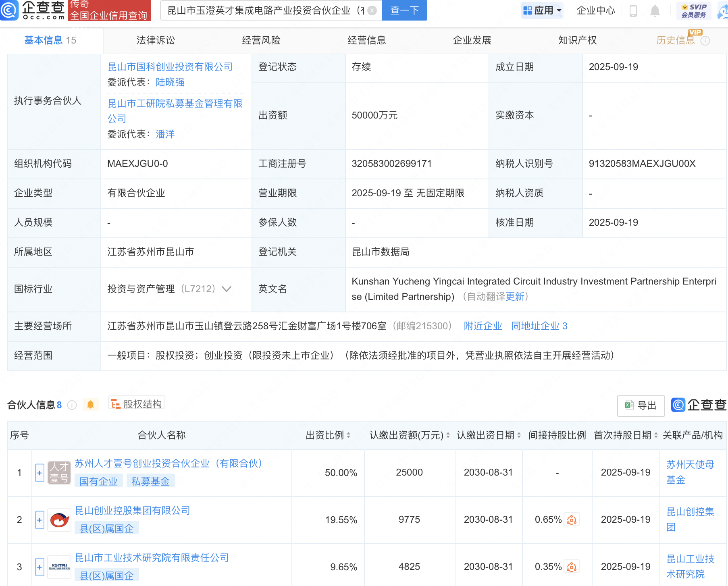
Task: Click the Qcc.com logo
Action: (x=33, y=10)
